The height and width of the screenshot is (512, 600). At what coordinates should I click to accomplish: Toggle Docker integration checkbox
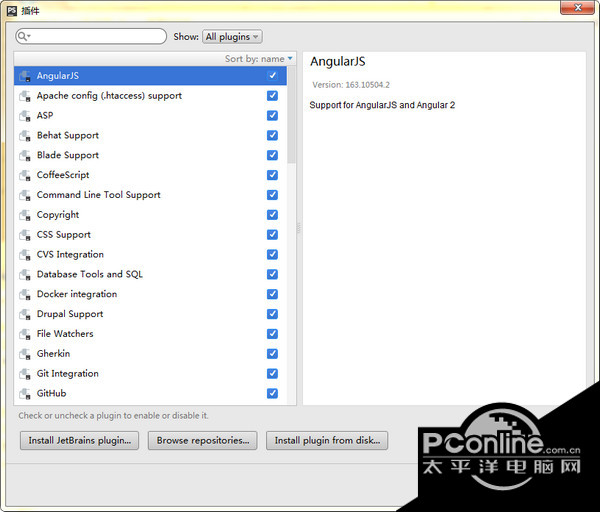pos(272,294)
